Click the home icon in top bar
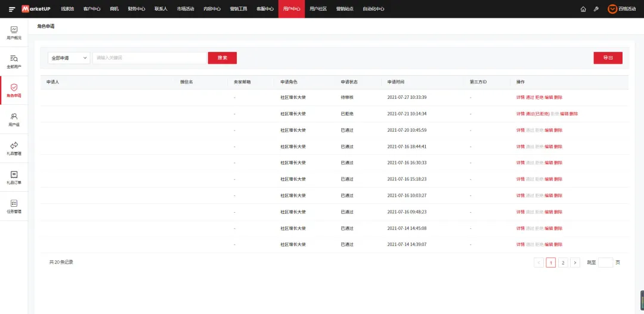Image resolution: width=644 pixels, height=314 pixels. pos(583,9)
